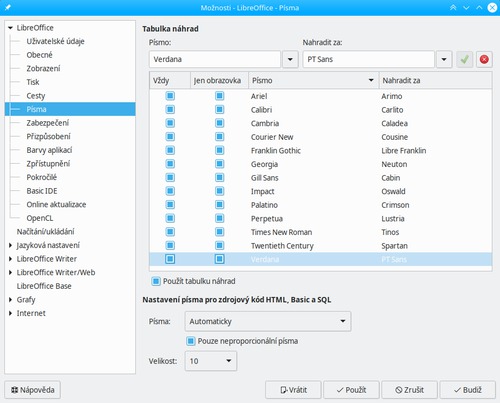Select LibreOffice Base tree item
The width and height of the screenshot is (500, 403).
point(44,286)
